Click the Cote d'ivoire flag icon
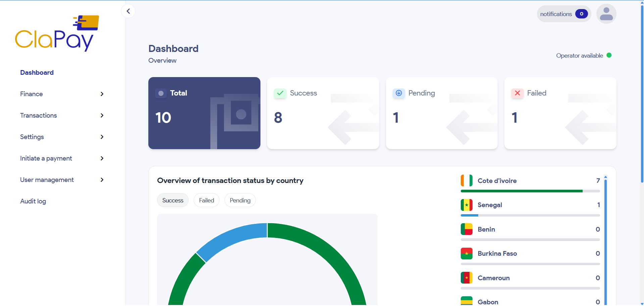The width and height of the screenshot is (644, 306). pyautogui.click(x=466, y=181)
